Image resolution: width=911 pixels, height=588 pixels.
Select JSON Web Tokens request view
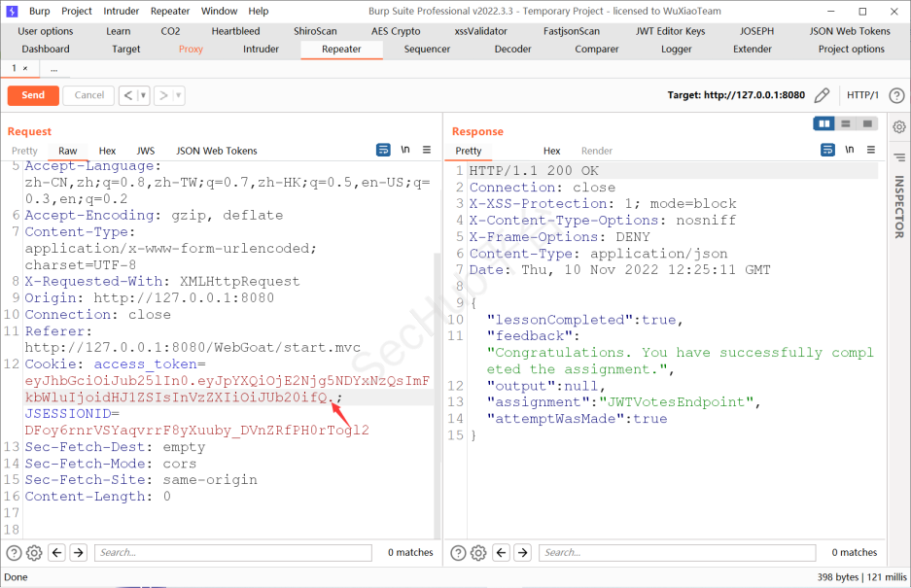click(x=216, y=151)
